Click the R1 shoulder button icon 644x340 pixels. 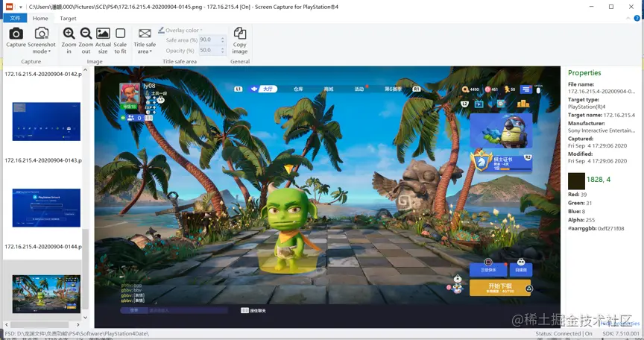[417, 89]
